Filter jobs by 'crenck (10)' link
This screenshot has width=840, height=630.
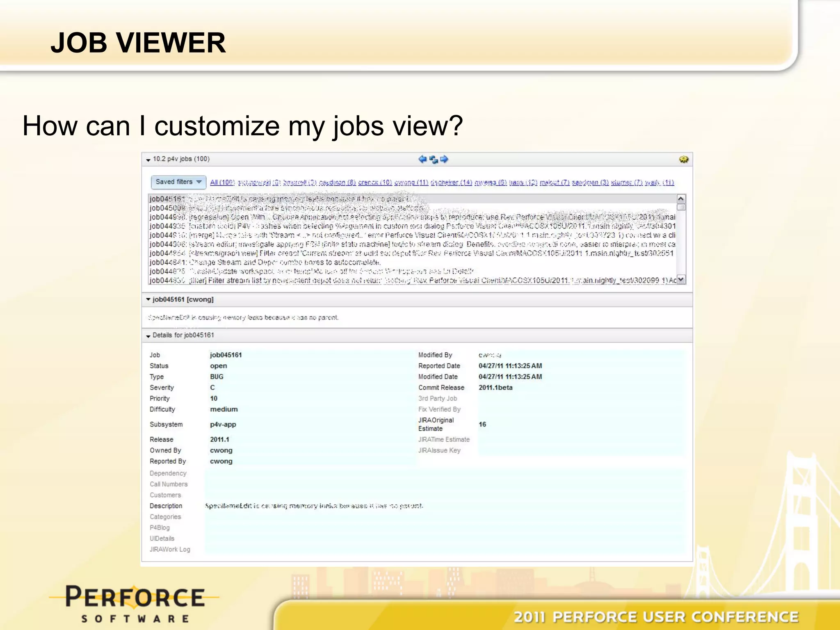click(x=375, y=183)
